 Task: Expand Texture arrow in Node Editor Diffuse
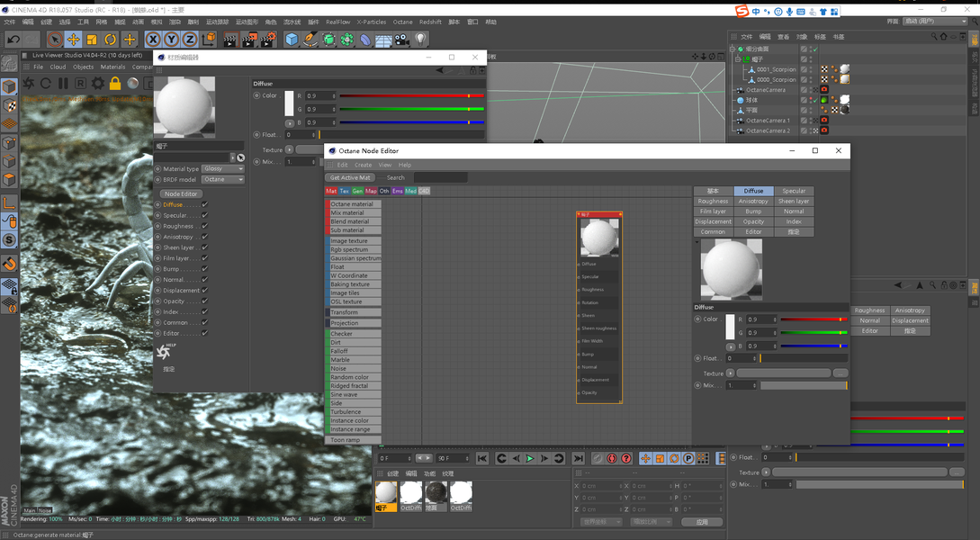pos(730,373)
